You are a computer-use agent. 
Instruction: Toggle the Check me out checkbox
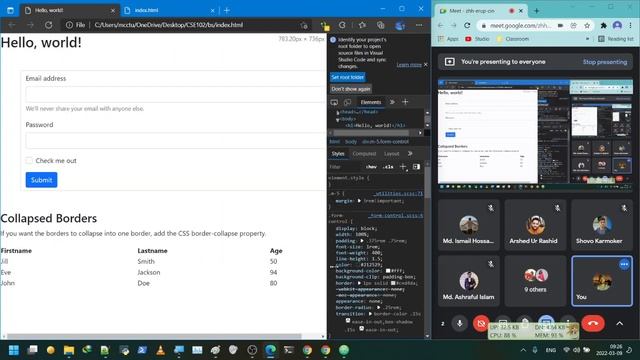tap(29, 160)
